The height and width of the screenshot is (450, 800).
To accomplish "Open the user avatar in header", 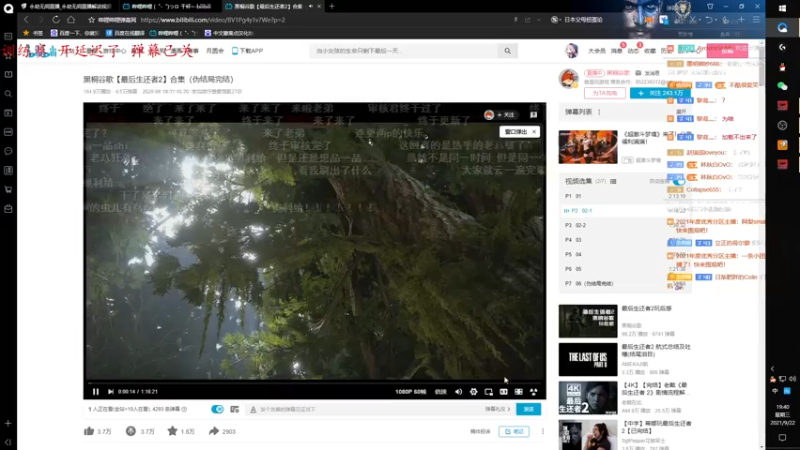I will pyautogui.click(x=571, y=51).
